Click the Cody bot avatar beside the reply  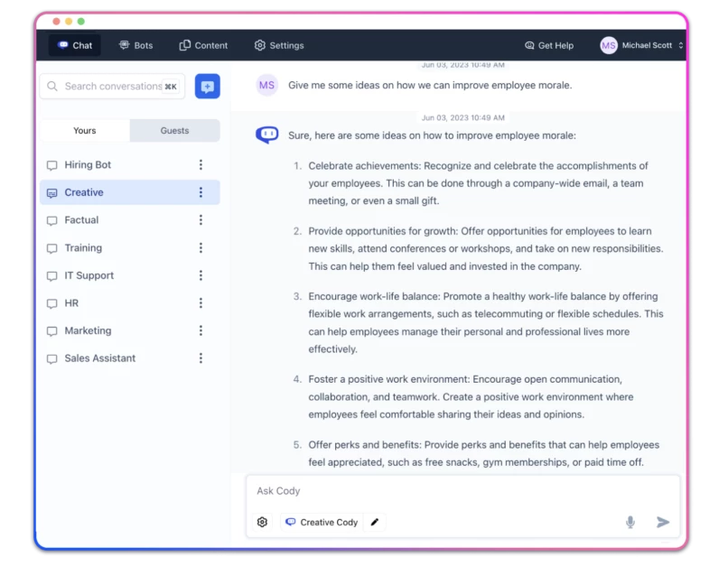pyautogui.click(x=266, y=133)
